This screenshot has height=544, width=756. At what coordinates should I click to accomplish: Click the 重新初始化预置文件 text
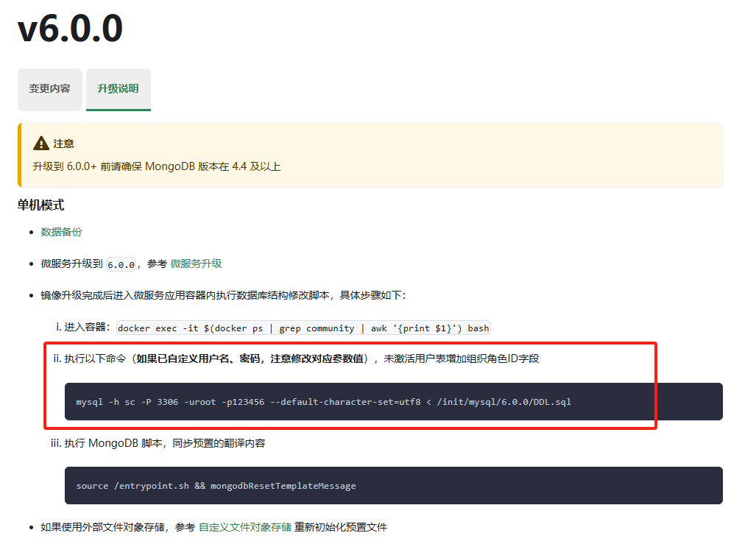point(341,527)
